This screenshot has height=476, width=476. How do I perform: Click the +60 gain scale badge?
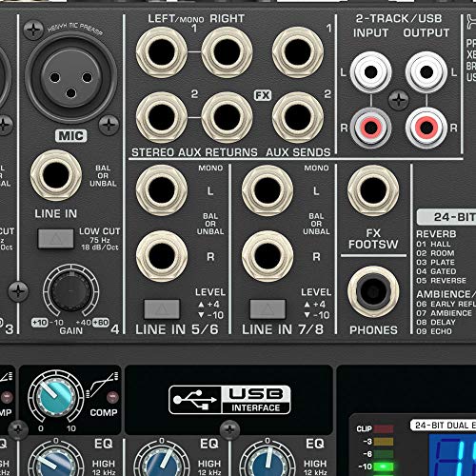point(101,323)
